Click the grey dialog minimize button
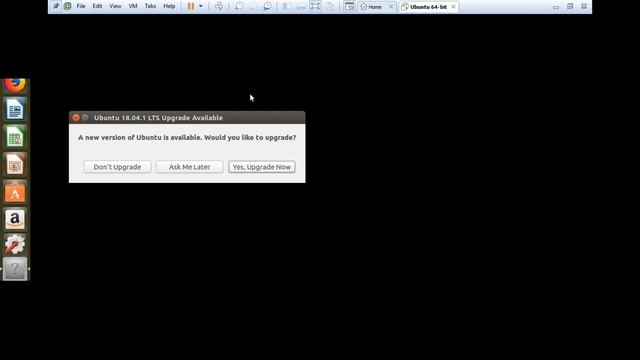 (85, 118)
